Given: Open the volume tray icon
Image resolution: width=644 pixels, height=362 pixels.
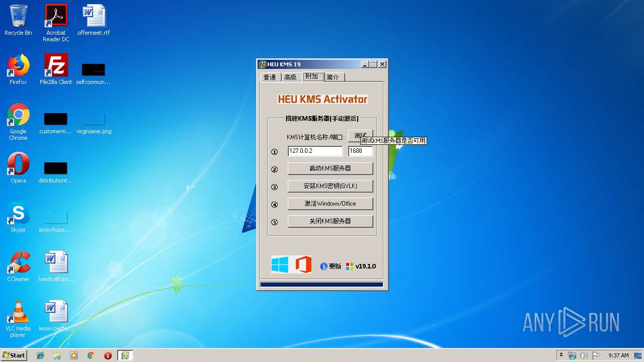Looking at the screenshot, I should click(584, 355).
